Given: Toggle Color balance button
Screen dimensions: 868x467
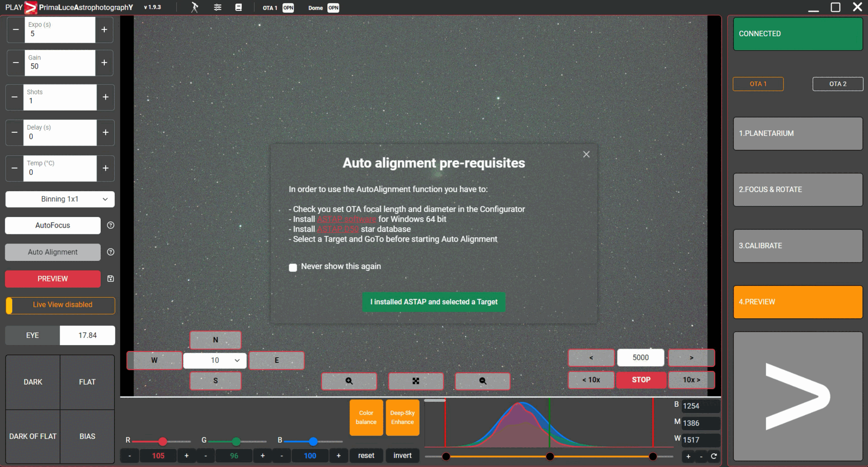Looking at the screenshot, I should (x=366, y=418).
